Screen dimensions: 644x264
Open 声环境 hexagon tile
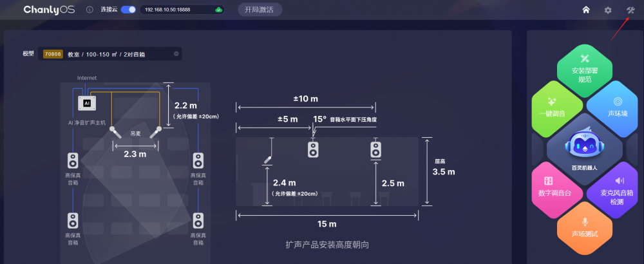click(616, 107)
